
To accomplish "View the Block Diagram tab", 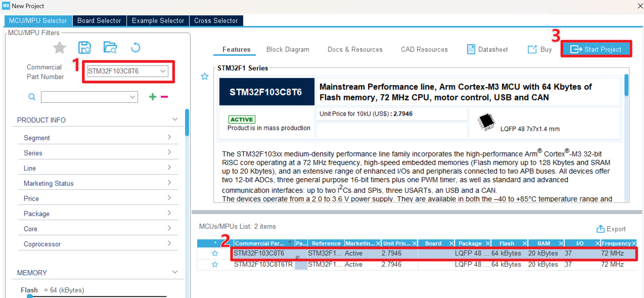I will click(288, 50).
